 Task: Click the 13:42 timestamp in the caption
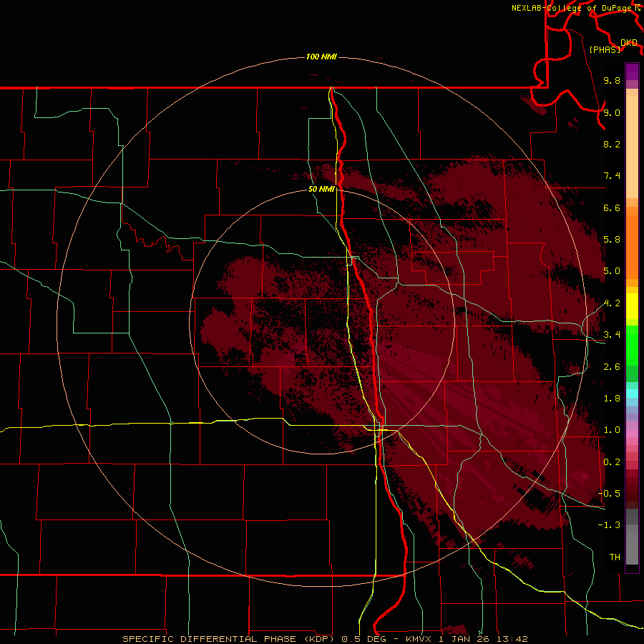[x=512, y=639]
